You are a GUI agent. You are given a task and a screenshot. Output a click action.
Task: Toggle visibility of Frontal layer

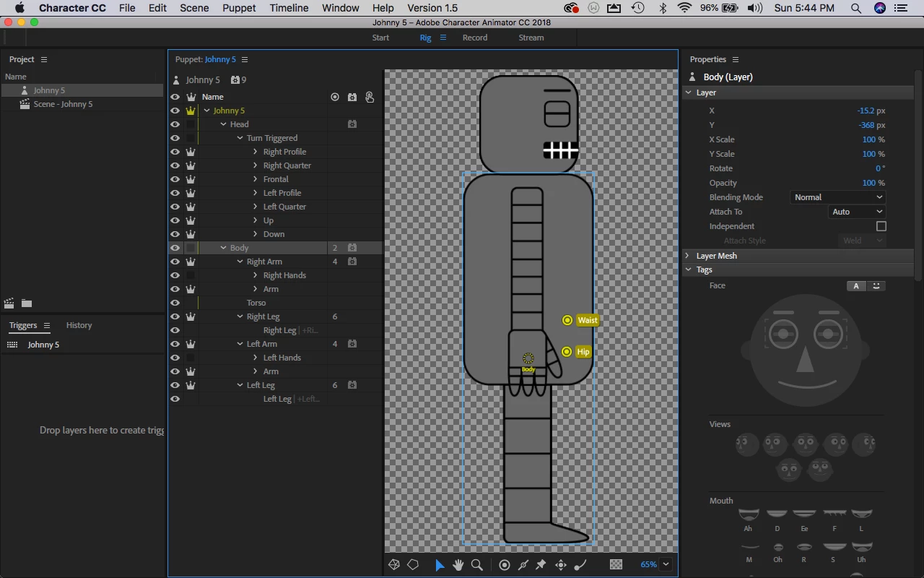175,179
